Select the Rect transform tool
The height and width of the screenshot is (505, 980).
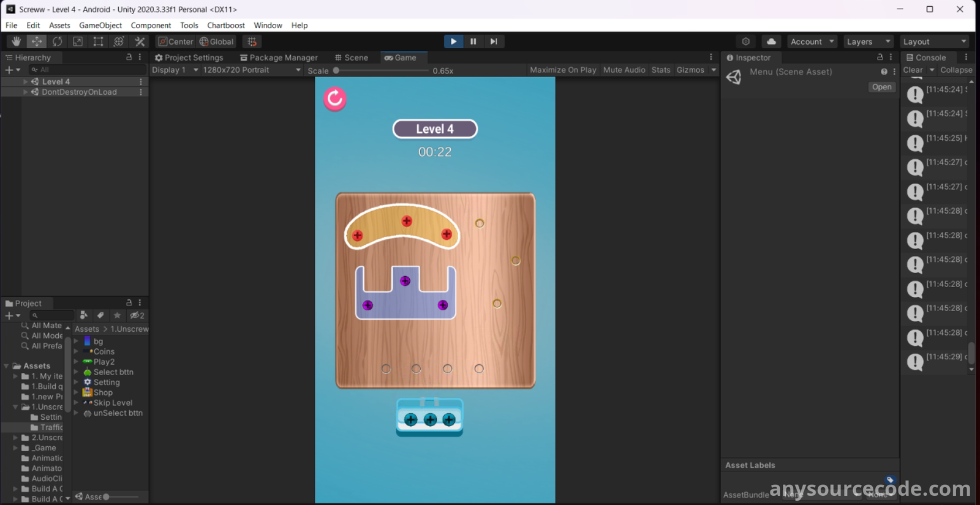[98, 42]
